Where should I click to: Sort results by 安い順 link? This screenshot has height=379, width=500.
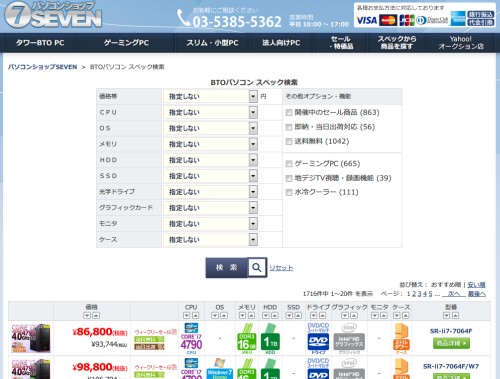(476, 285)
